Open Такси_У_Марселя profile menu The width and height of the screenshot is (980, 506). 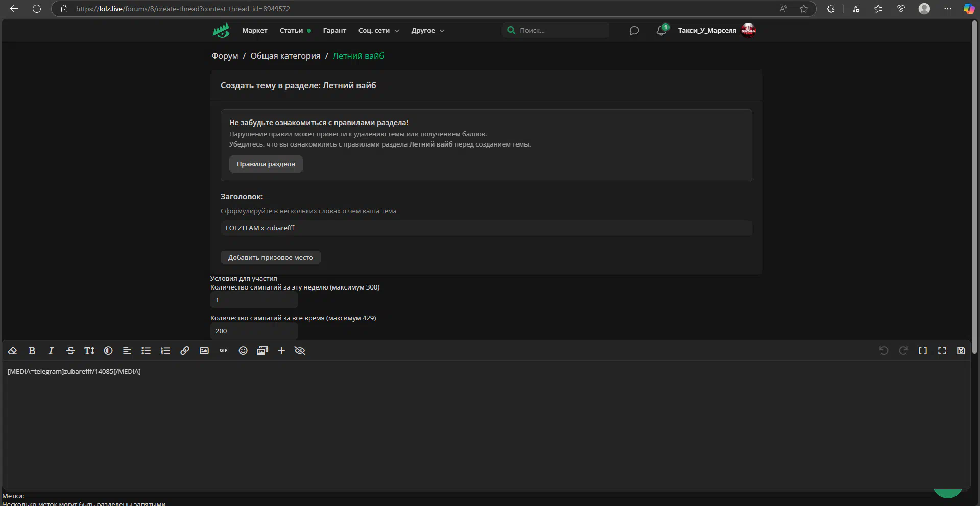[707, 31]
